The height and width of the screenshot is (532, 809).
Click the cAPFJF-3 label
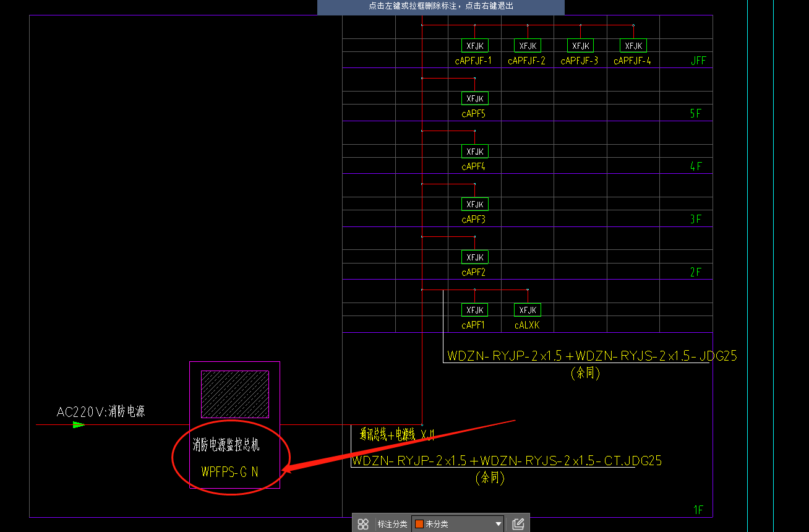580,61
